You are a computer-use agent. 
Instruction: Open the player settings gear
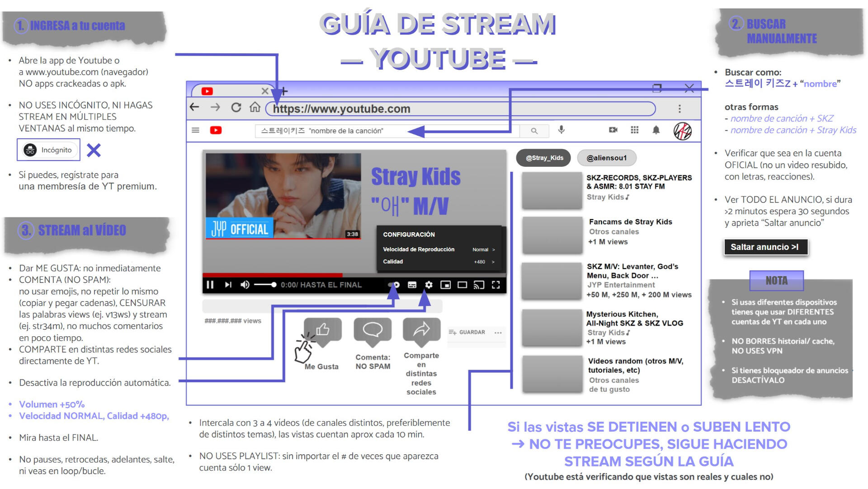[x=429, y=285]
